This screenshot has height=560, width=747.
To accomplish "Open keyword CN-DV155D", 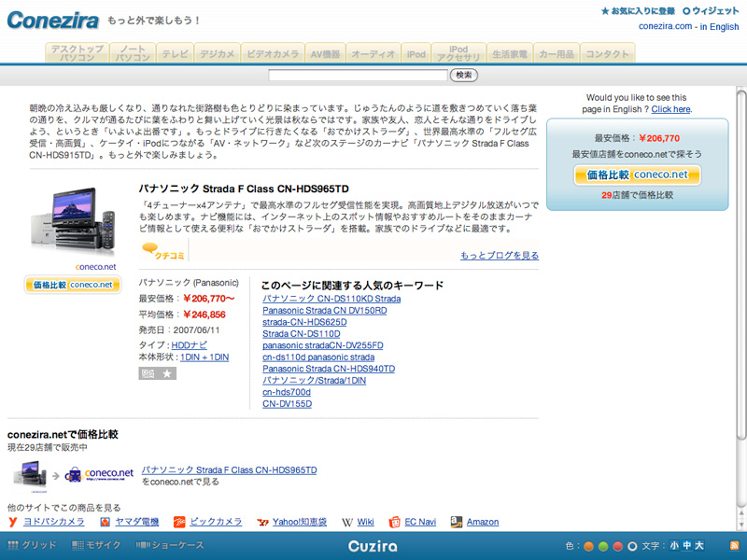I will click(287, 404).
